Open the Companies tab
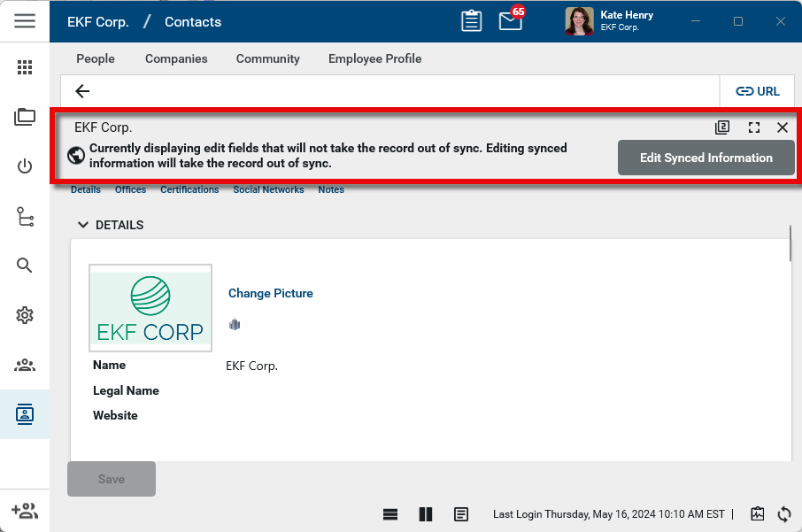The width and height of the screenshot is (802, 532). [x=176, y=58]
